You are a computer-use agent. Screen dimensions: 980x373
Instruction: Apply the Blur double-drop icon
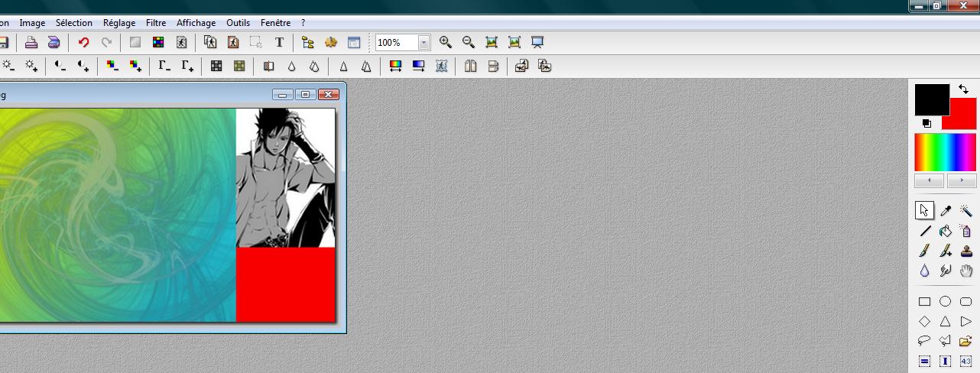tap(314, 66)
